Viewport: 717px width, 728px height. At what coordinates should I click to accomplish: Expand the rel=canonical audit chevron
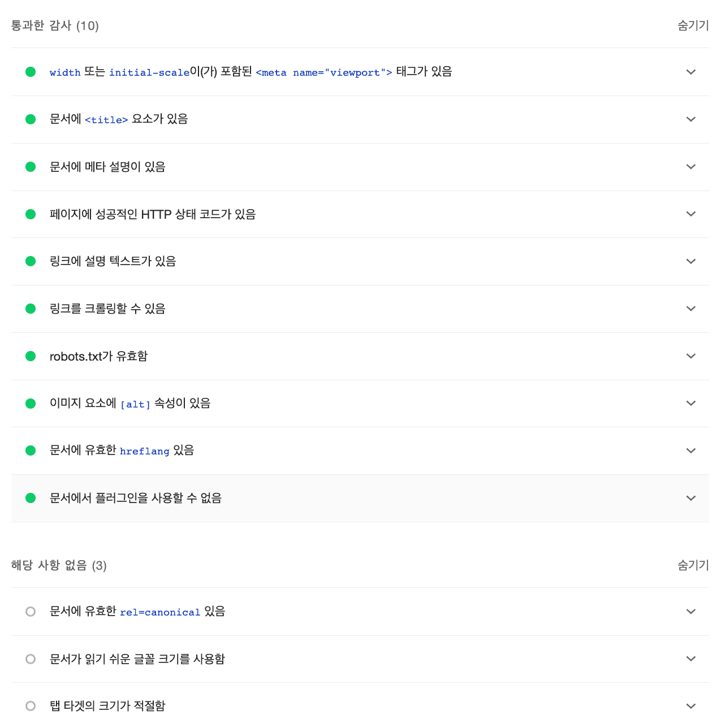click(x=690, y=612)
